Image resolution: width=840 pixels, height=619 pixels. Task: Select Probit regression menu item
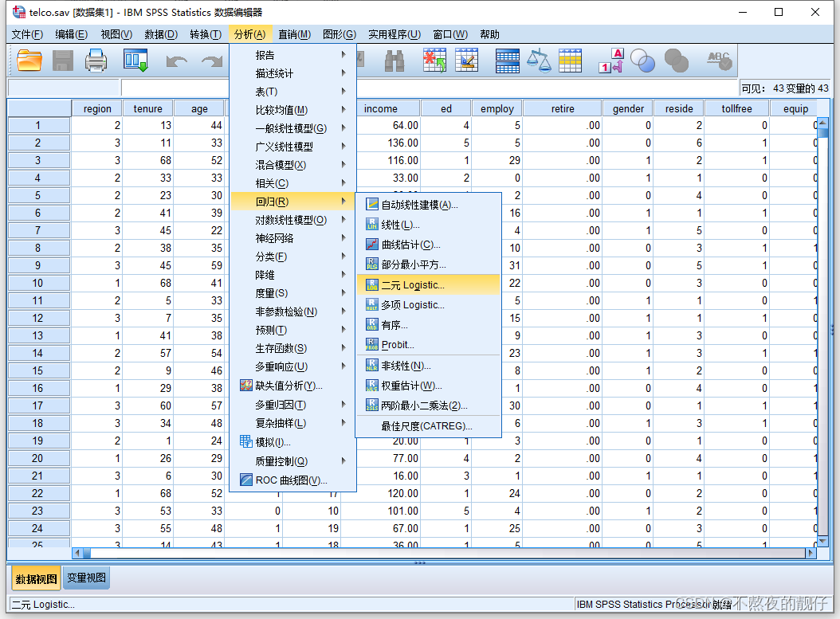coord(428,345)
